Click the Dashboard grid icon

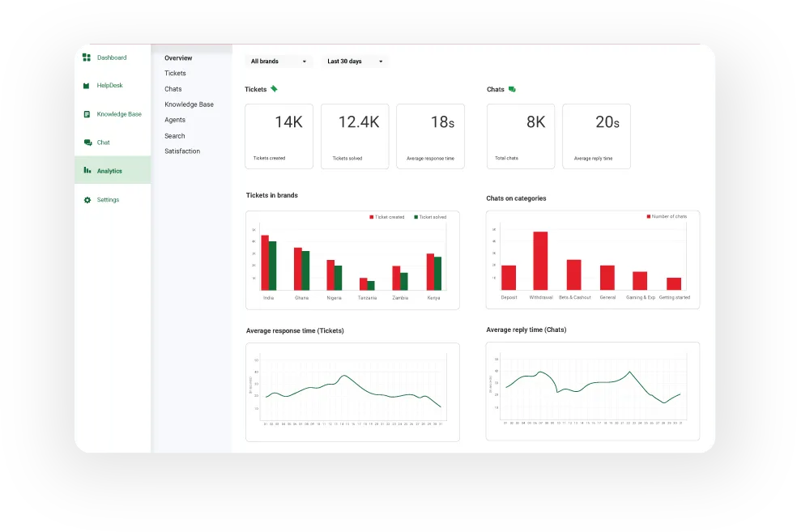(x=87, y=57)
